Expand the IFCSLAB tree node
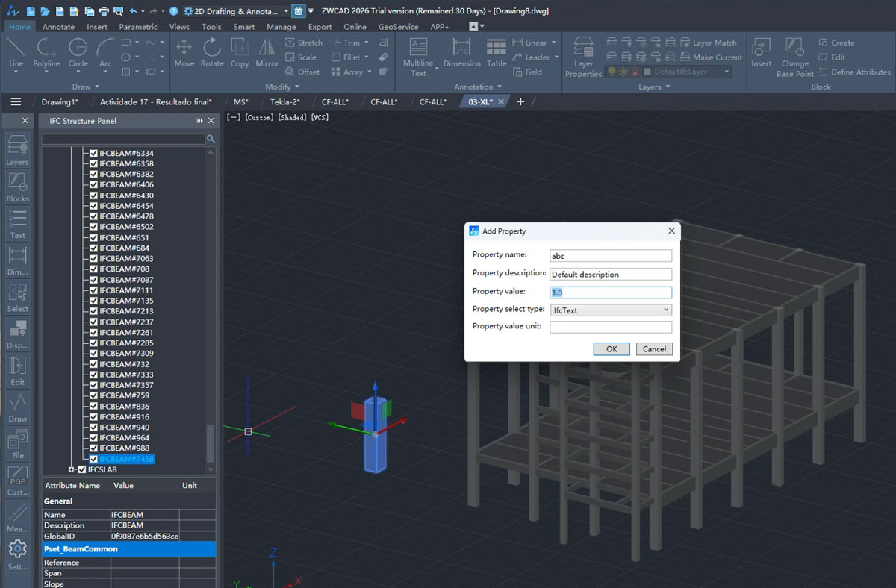The height and width of the screenshot is (588, 896). tap(72, 469)
